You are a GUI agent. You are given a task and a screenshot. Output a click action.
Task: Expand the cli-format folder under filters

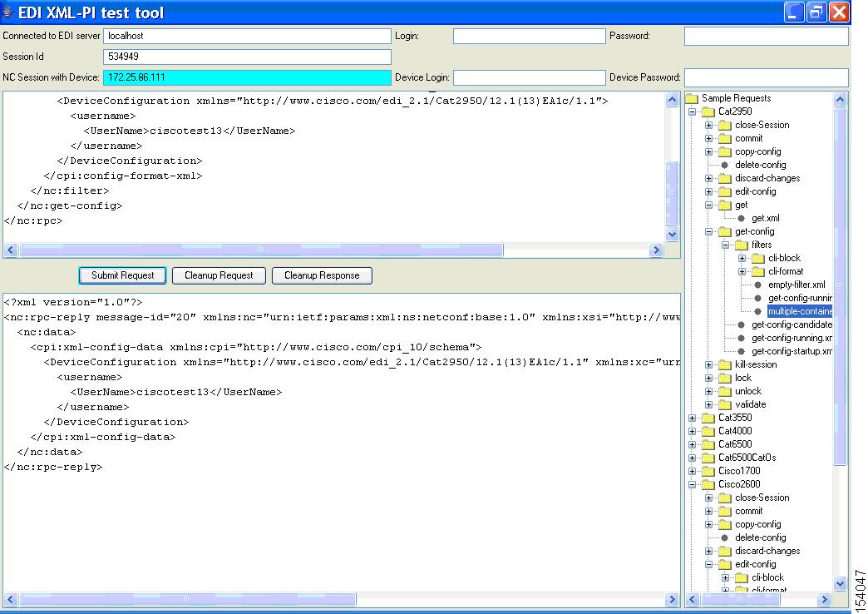(742, 271)
